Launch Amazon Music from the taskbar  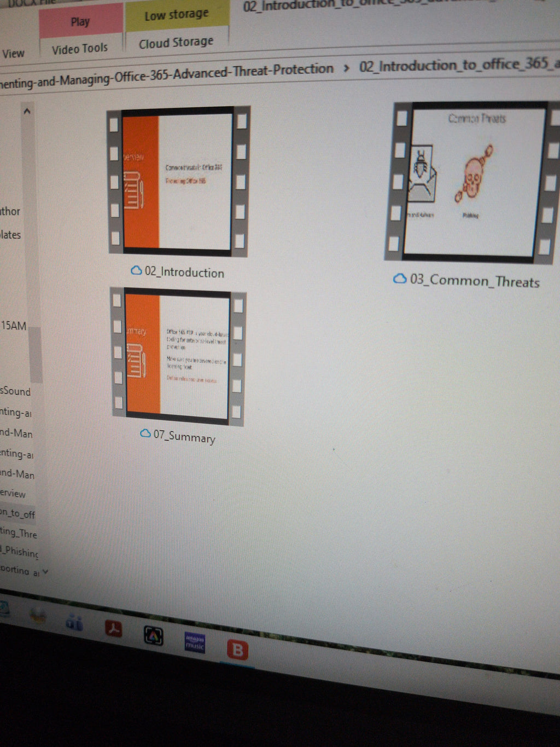click(195, 642)
